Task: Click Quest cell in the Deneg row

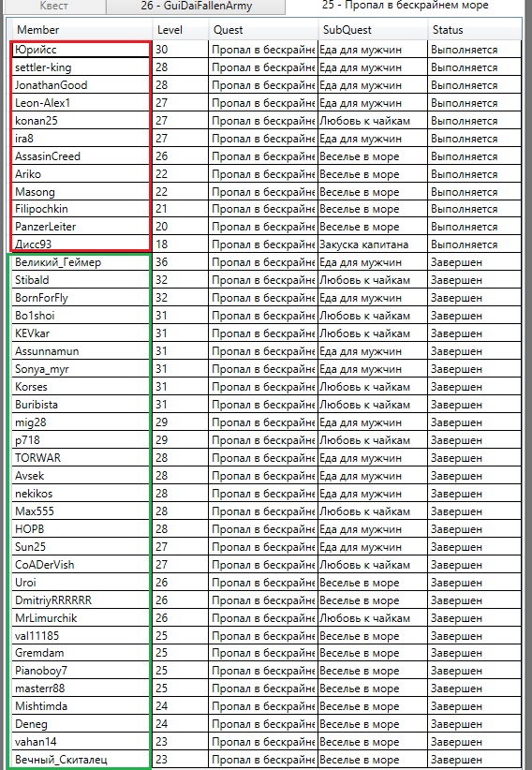Action: [x=263, y=724]
